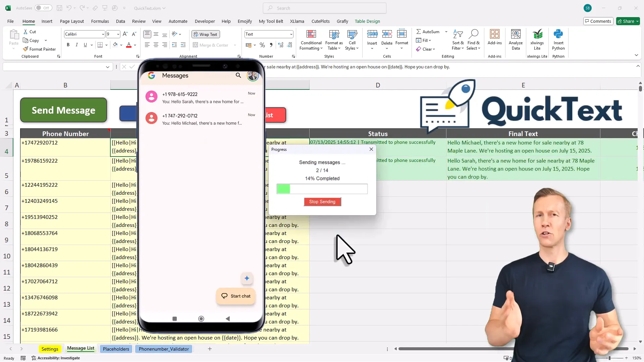Launch xlwings Lite
This screenshot has width=644, height=362.
pos(537,40)
